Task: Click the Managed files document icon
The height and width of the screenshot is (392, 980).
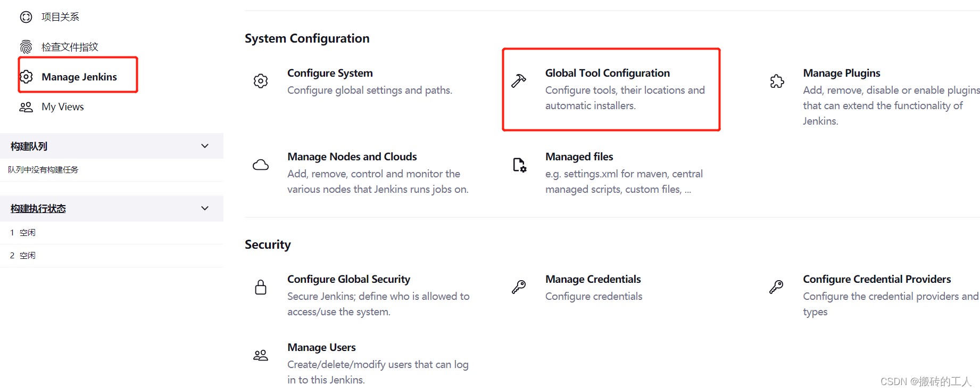Action: pyautogui.click(x=519, y=165)
